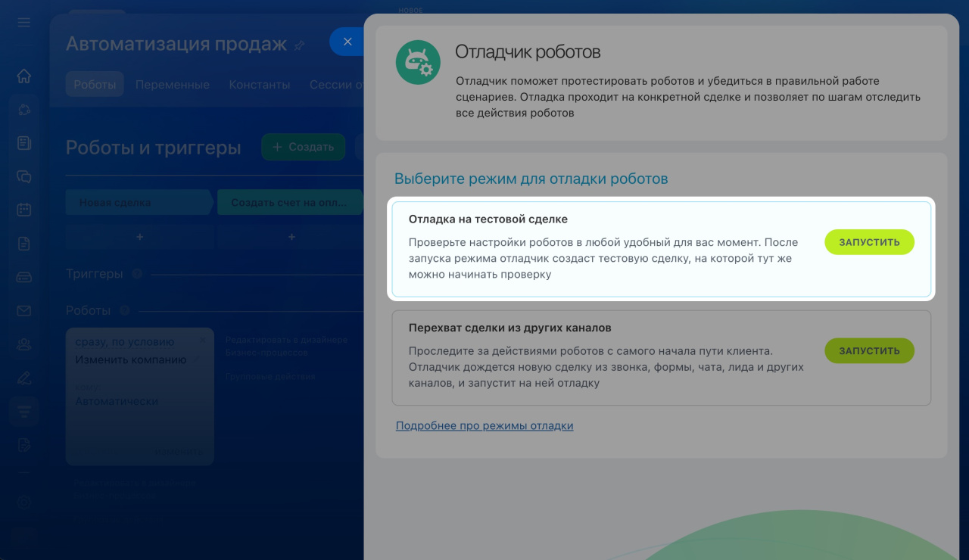Close the slider with blue X button

click(x=347, y=42)
